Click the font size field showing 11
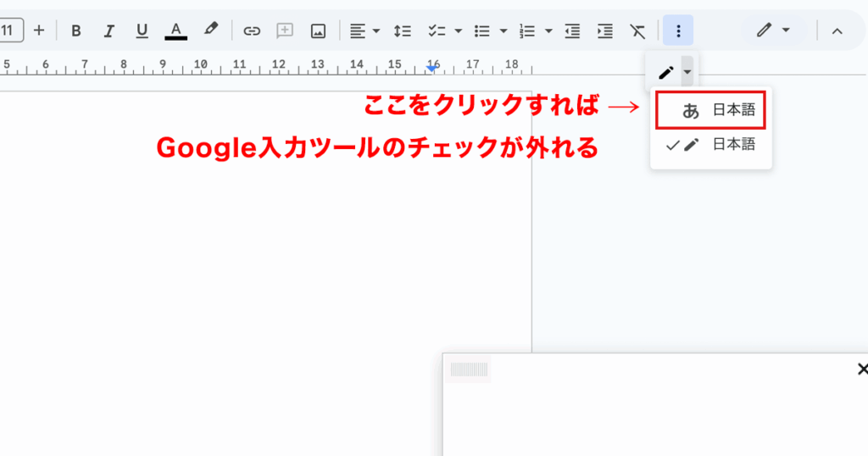 point(10,31)
